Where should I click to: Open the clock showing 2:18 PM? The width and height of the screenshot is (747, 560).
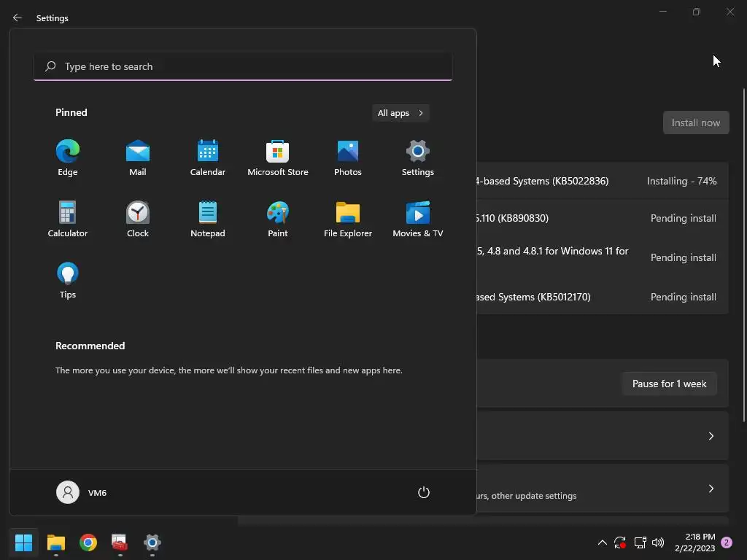pos(694,542)
